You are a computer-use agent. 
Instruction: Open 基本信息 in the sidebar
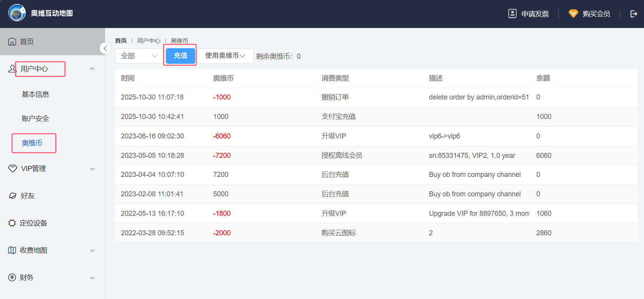pyautogui.click(x=35, y=94)
